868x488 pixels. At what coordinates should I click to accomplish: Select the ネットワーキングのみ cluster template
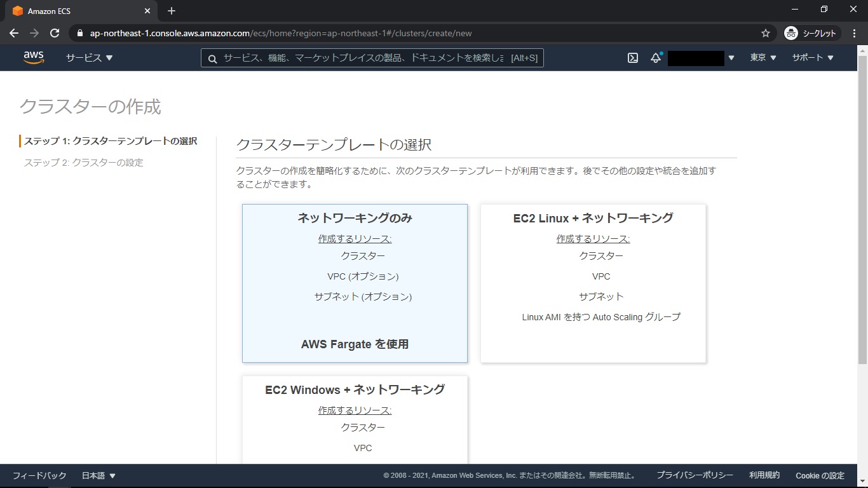355,283
